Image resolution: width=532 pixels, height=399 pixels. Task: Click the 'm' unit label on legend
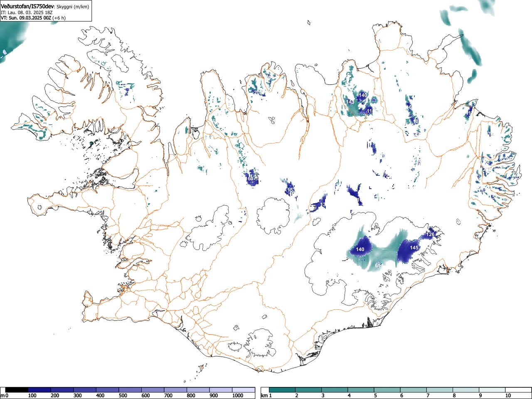(3, 396)
